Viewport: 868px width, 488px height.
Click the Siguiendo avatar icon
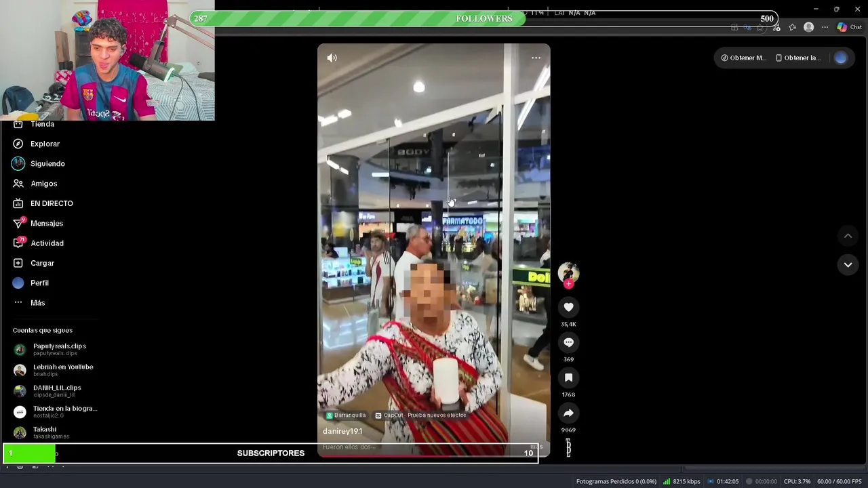point(18,163)
